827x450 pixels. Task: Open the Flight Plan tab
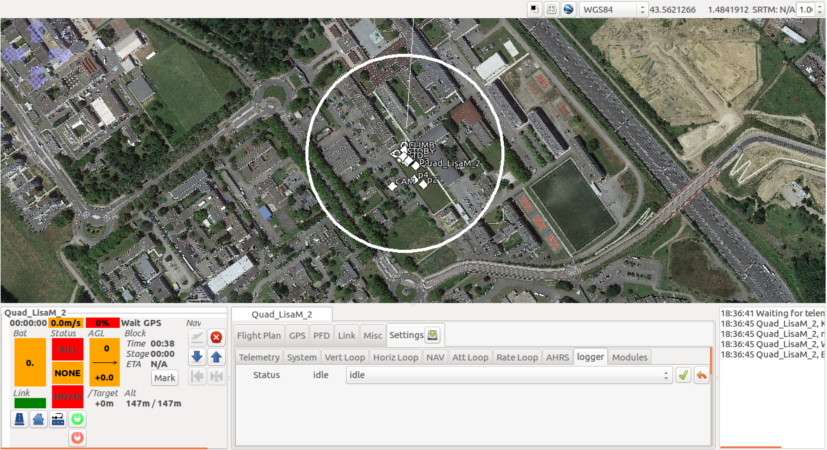tap(259, 336)
